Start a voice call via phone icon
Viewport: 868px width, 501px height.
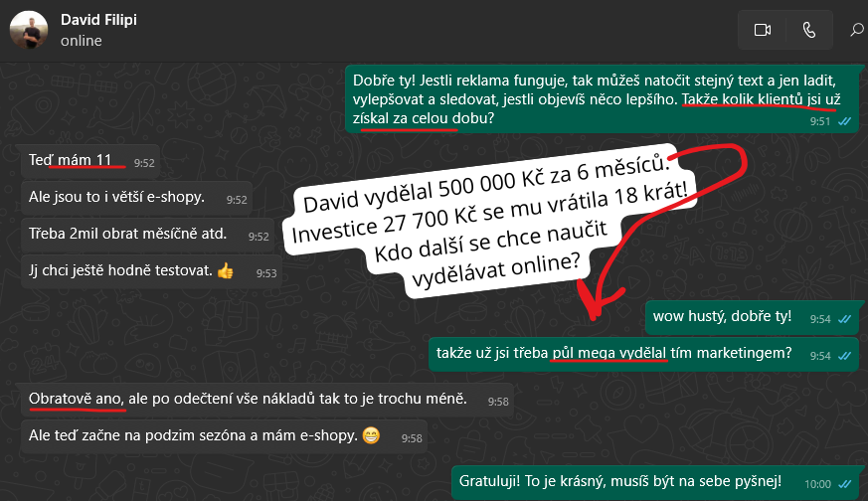pos(809,30)
